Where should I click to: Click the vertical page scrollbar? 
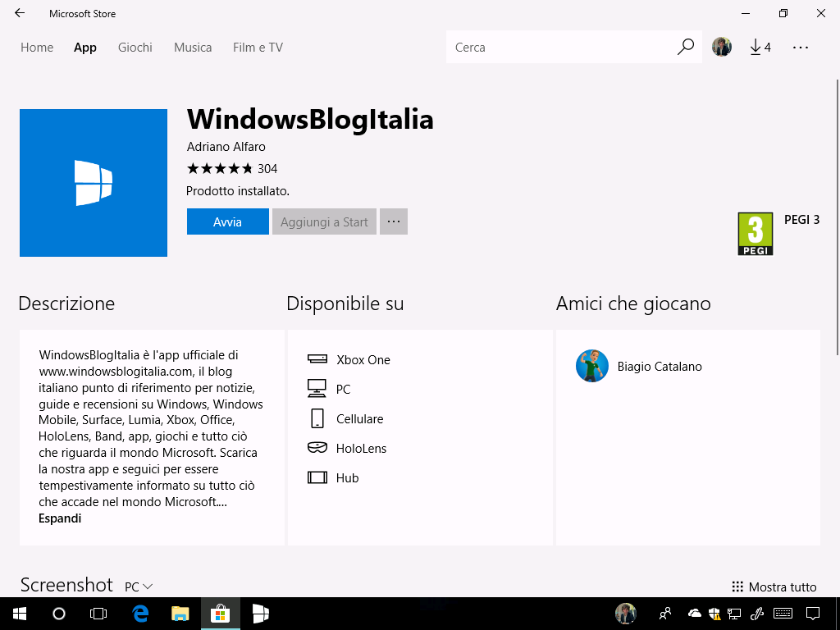click(x=837, y=217)
